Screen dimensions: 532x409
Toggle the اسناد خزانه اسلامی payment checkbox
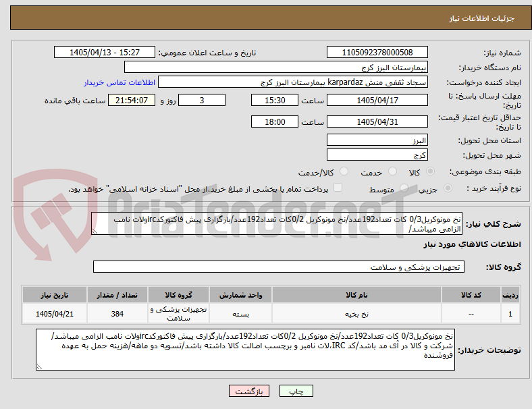(338, 188)
